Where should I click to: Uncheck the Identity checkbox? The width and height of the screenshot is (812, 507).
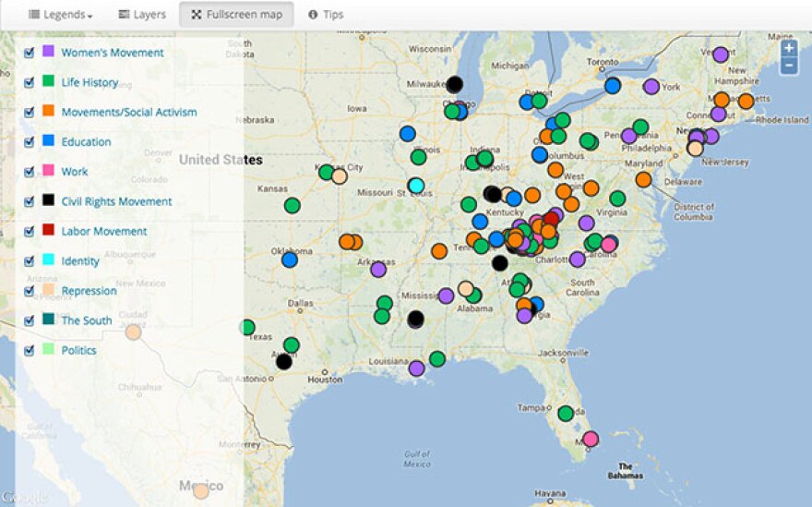click(29, 261)
